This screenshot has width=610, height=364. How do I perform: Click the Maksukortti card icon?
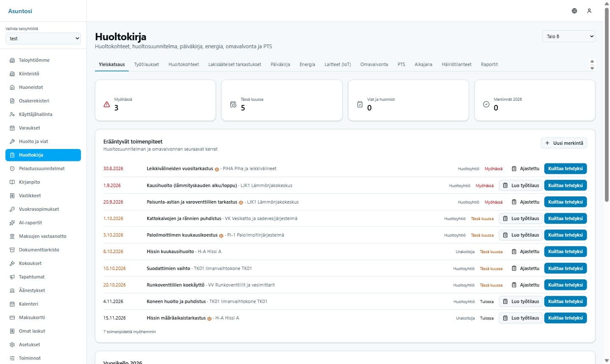point(12,317)
